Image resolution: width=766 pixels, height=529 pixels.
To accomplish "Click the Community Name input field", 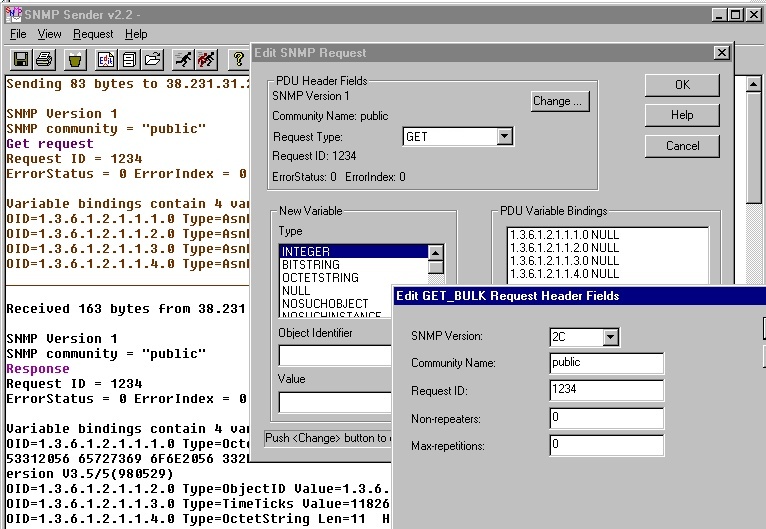I will (606, 363).
